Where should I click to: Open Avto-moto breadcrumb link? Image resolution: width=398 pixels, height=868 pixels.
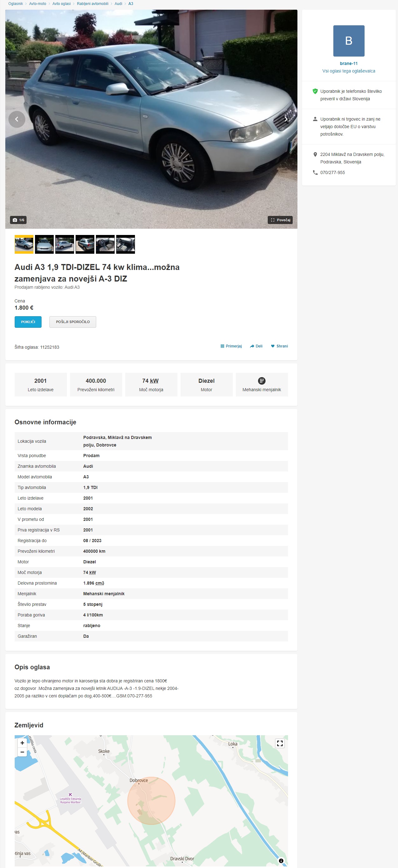tap(37, 4)
